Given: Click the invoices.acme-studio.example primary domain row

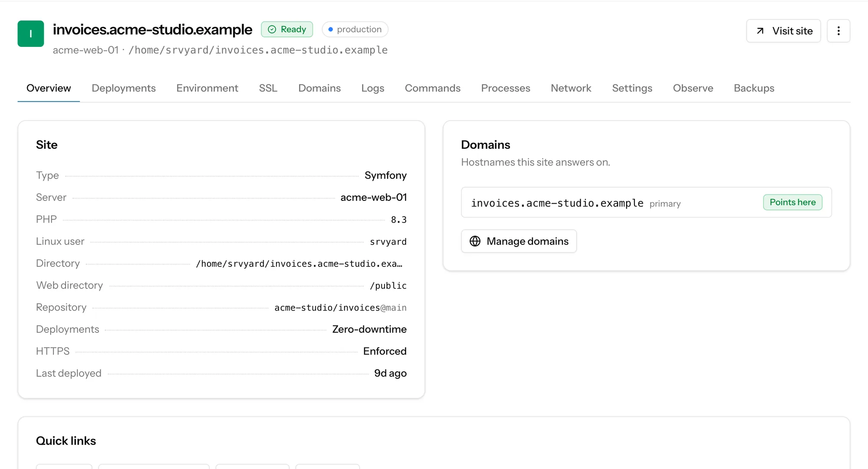Looking at the screenshot, I should point(646,202).
